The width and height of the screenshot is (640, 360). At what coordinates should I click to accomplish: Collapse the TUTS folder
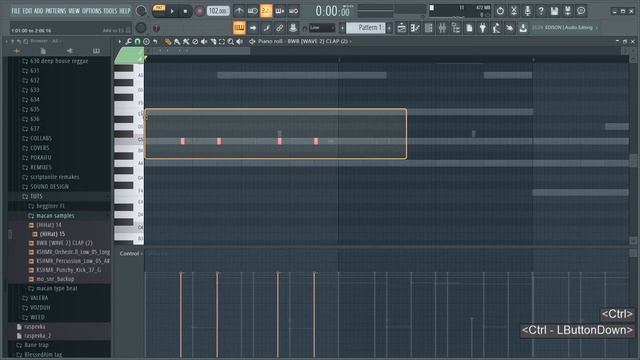click(x=36, y=196)
